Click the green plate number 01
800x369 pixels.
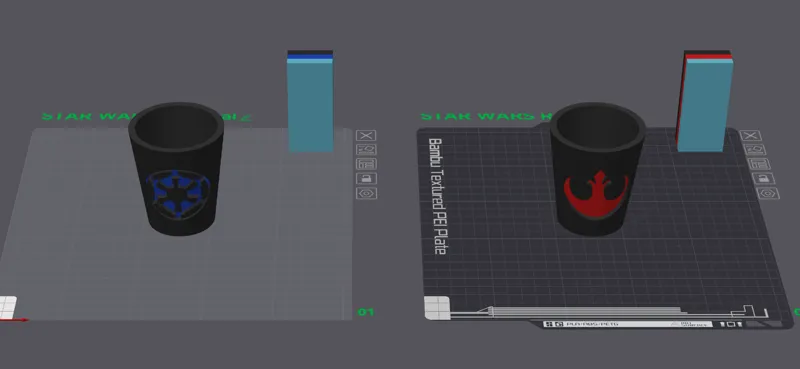click(366, 312)
